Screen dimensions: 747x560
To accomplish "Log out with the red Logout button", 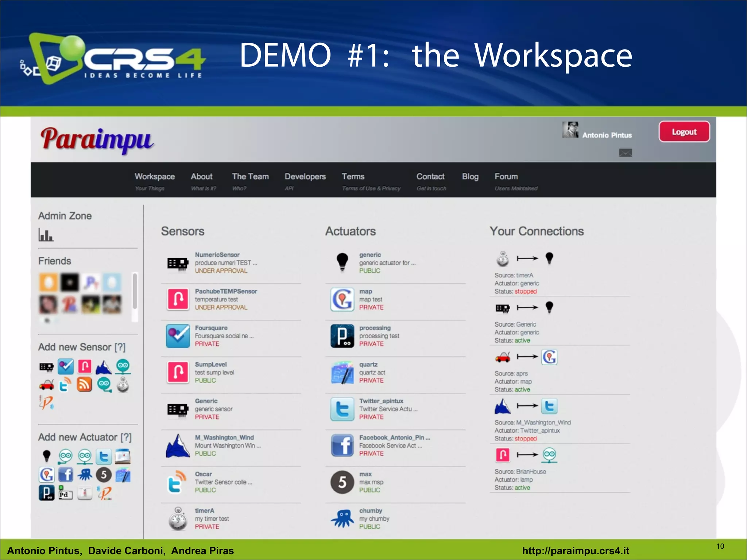I will point(684,132).
